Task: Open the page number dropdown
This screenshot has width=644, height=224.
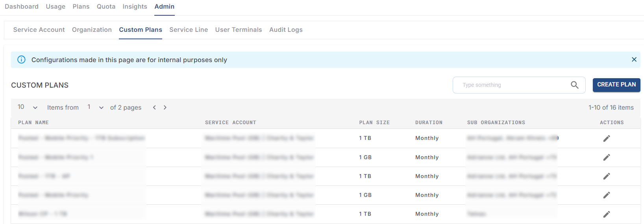Action: tap(95, 107)
